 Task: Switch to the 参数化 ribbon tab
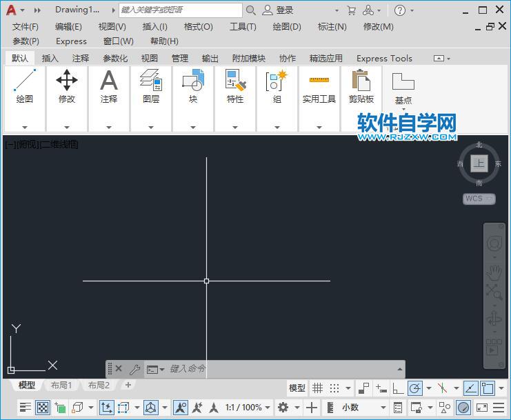pyautogui.click(x=115, y=59)
